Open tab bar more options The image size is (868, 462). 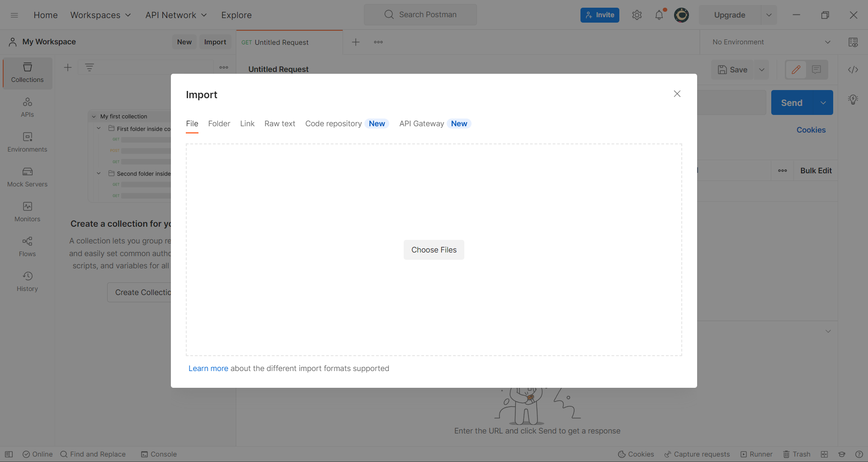378,42
